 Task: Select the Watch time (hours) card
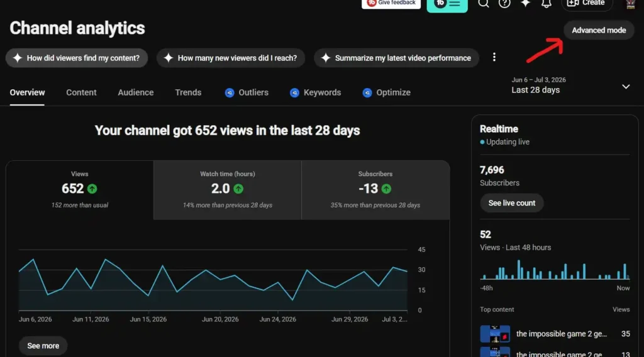(x=228, y=190)
